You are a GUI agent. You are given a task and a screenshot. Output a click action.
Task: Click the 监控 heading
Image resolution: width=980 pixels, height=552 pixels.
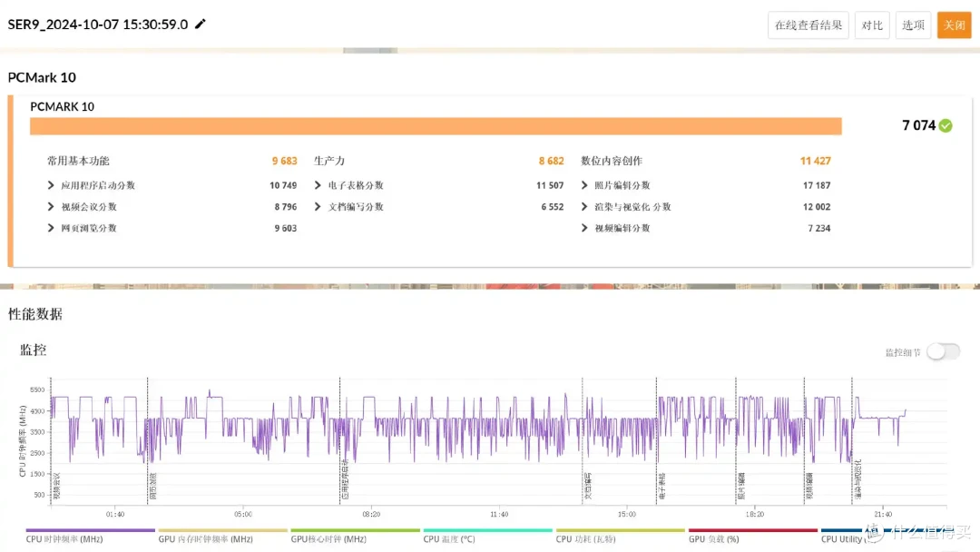(x=34, y=350)
